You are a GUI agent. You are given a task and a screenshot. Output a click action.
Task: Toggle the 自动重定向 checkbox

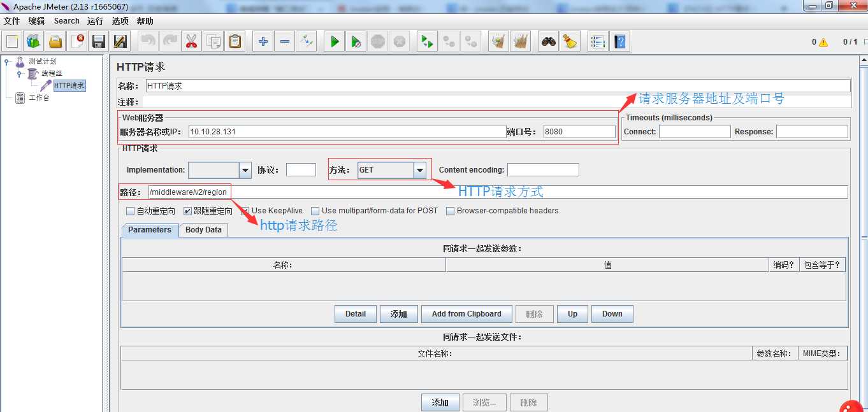click(131, 211)
